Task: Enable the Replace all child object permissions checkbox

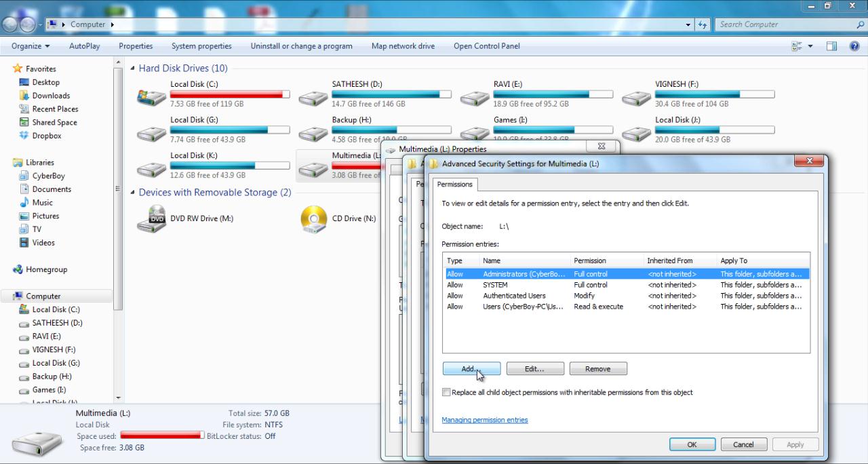Action: tap(446, 392)
